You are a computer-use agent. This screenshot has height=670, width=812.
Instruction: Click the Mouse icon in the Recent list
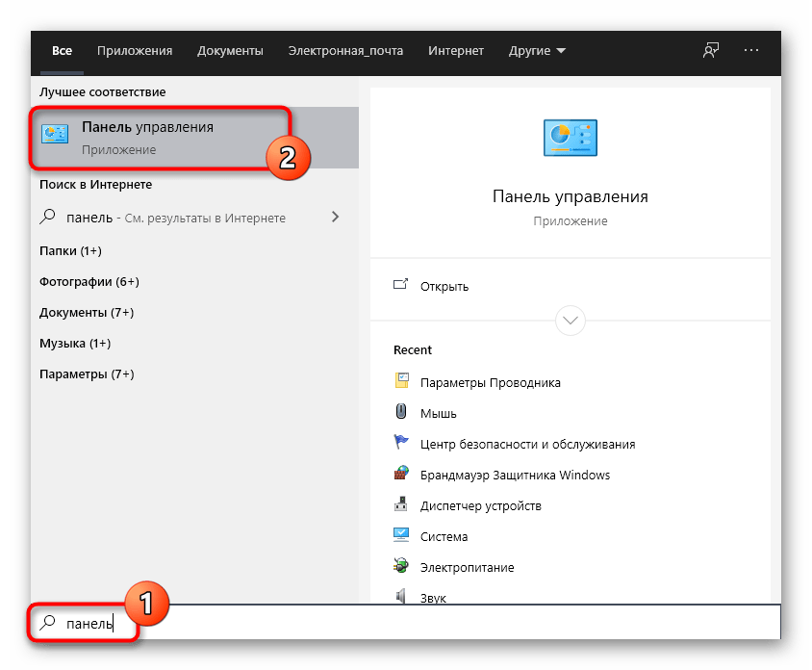(402, 412)
